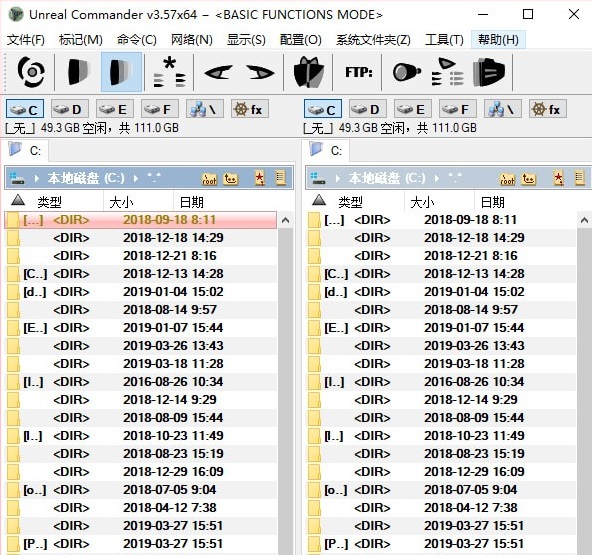This screenshot has width=592, height=555.
Task: Select right row dated 2016-08-26 10:34
Action: point(441,382)
